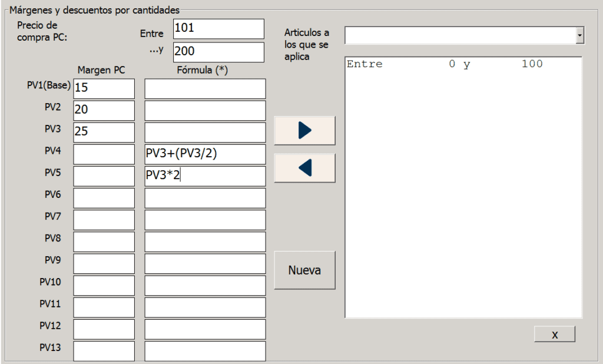The image size is (603, 364).
Task: Click the right arrow add button
Action: tap(304, 131)
